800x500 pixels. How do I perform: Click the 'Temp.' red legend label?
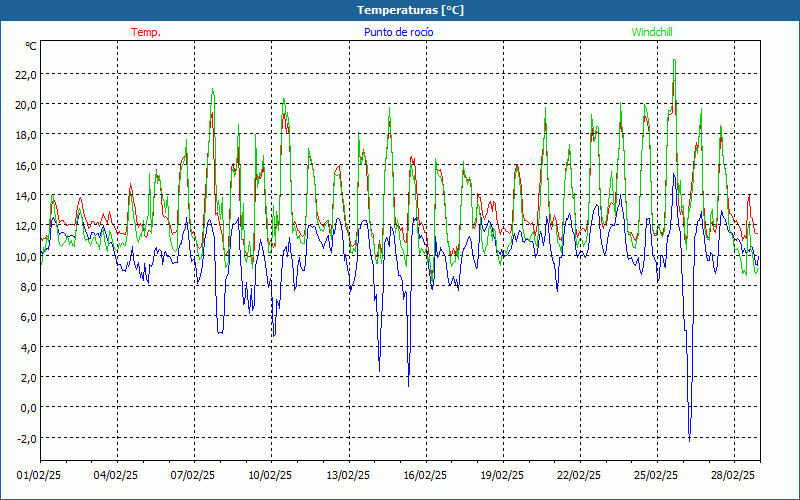[146, 32]
